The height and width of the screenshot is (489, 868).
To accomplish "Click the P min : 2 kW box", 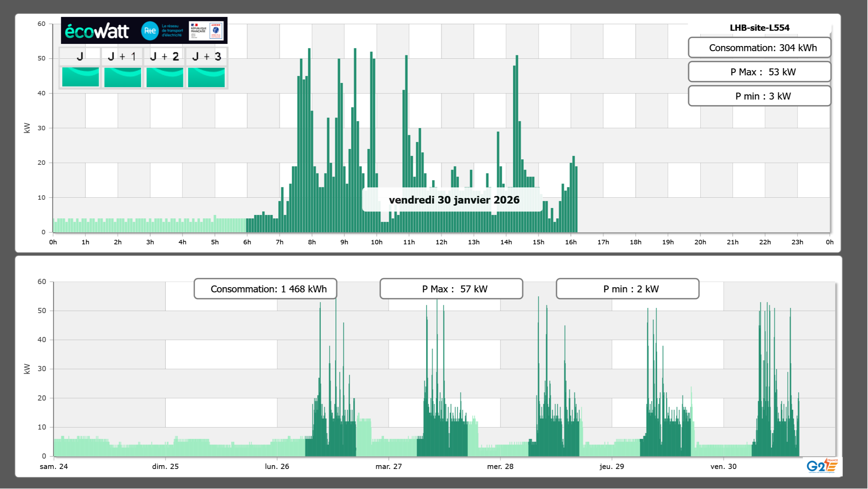I will coord(627,289).
